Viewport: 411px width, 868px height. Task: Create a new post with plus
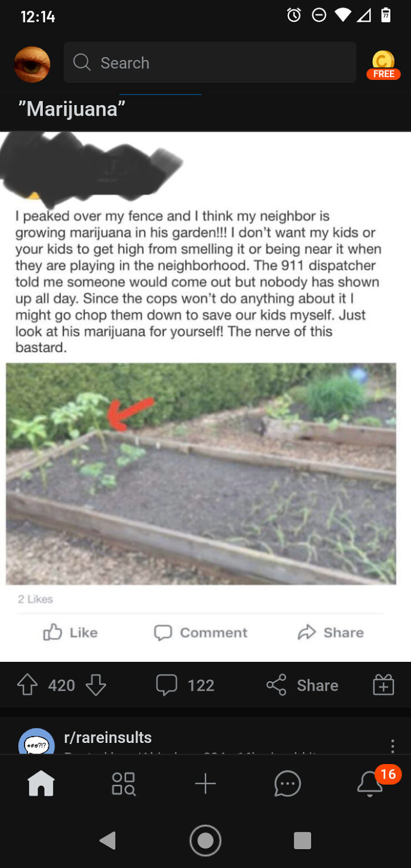point(206,783)
